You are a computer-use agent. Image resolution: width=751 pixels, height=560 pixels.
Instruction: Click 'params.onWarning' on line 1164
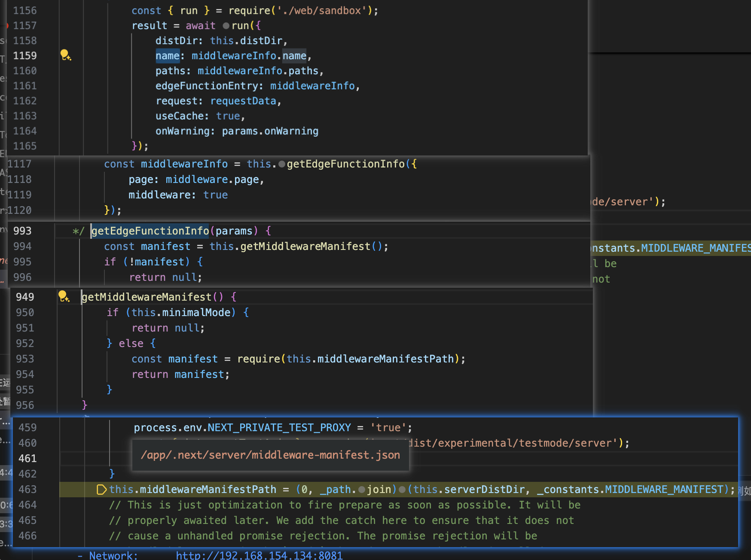coord(270,131)
